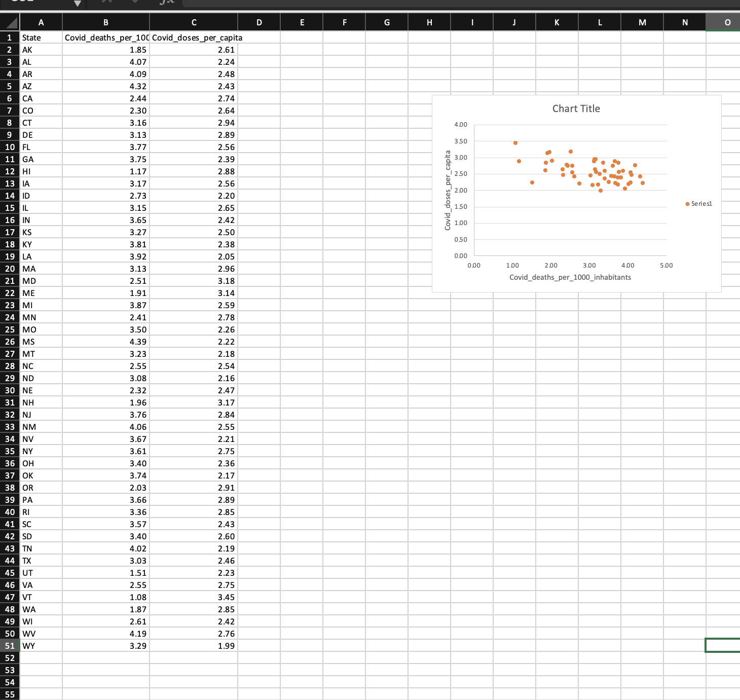Select the cell containing 'NY'
Image resolution: width=740 pixels, height=700 pixels.
pos(41,451)
